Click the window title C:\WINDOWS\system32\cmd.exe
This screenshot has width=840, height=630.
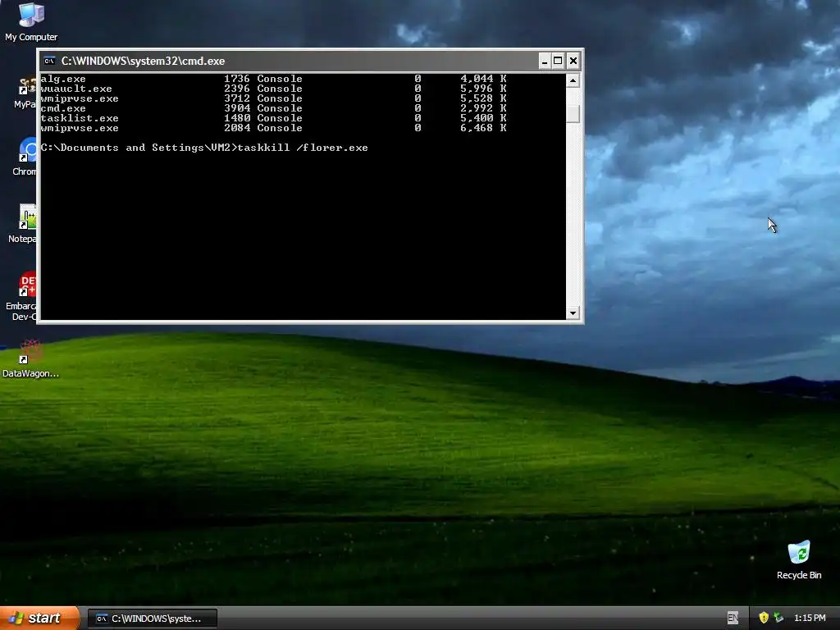(x=143, y=61)
